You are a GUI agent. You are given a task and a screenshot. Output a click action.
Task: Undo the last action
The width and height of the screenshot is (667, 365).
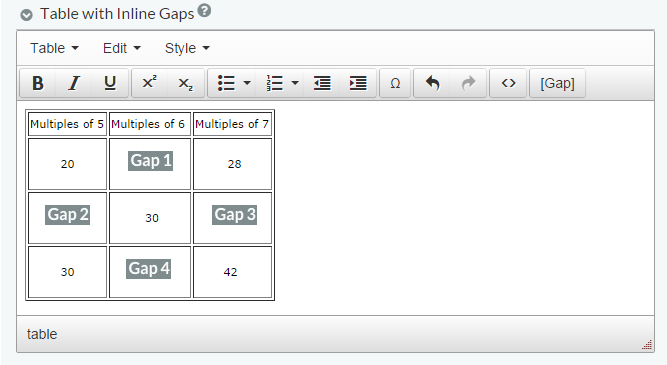432,83
